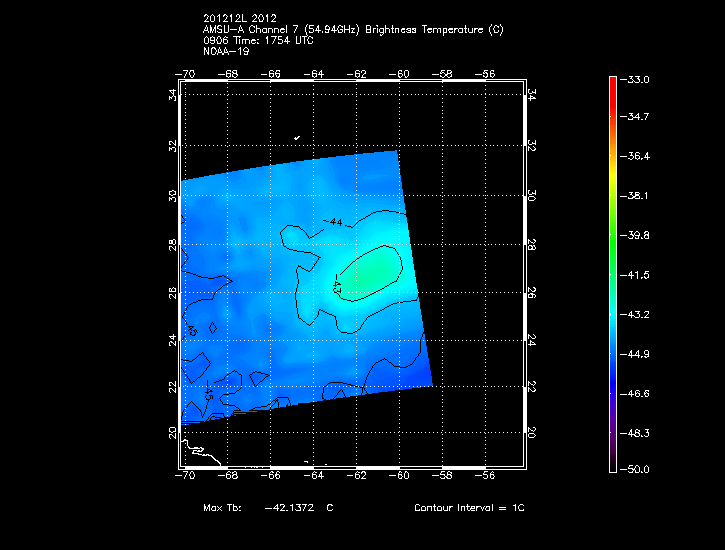Click the AMSU-A Channel 7 title line
The height and width of the screenshot is (550, 725).
352,30
